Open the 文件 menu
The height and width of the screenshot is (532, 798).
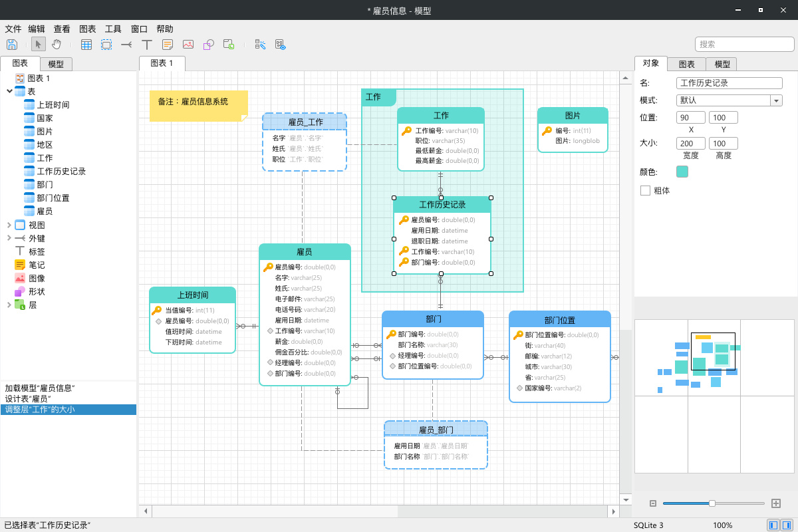coord(13,29)
